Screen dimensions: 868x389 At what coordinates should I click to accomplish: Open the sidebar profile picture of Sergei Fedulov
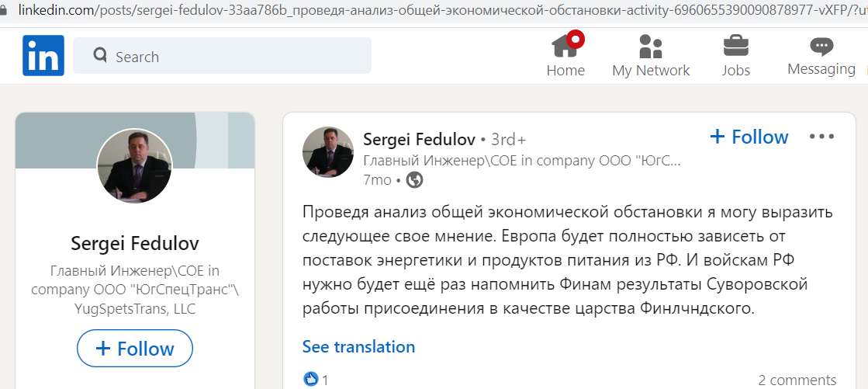[134, 165]
